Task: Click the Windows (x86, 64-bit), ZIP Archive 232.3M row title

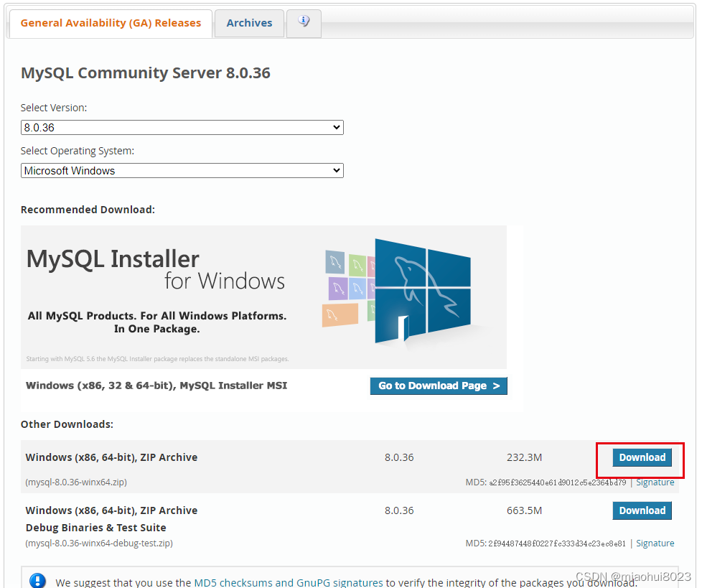Action: pyautogui.click(x=111, y=457)
